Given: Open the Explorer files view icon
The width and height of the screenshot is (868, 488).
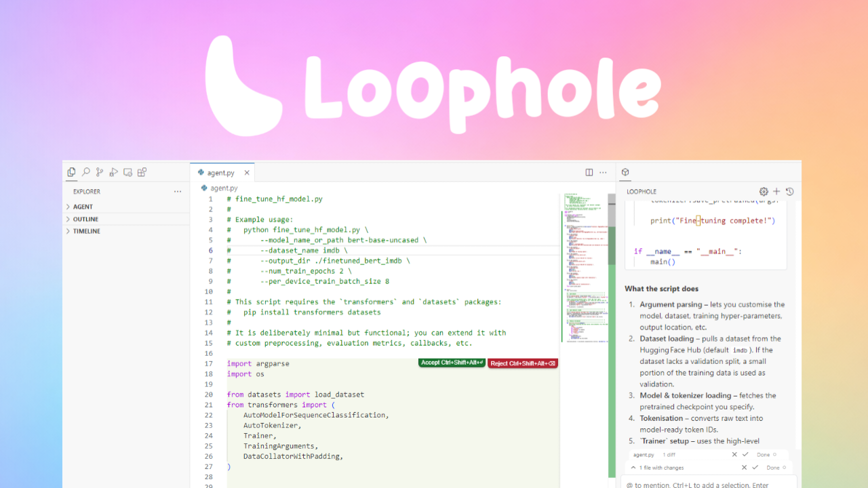Looking at the screenshot, I should pos(71,172).
